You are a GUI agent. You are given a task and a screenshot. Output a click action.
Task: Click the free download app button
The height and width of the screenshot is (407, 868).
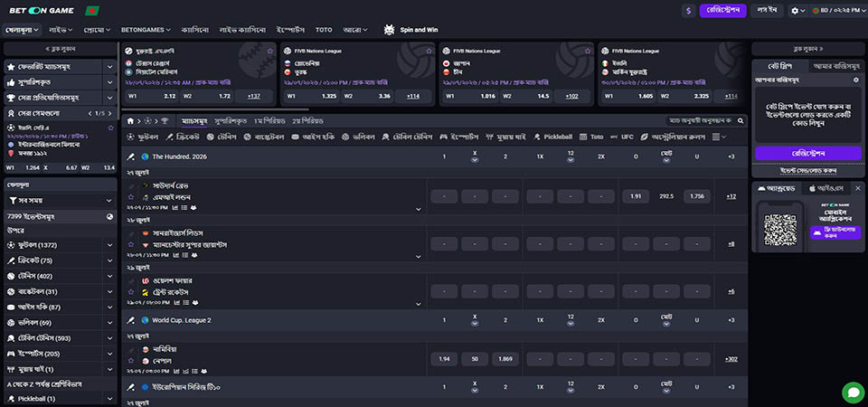835,232
